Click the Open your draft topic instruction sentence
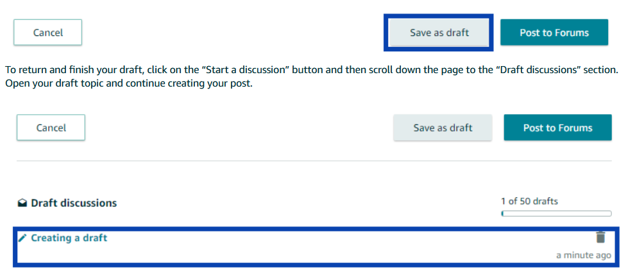644x272 pixels. tap(128, 84)
